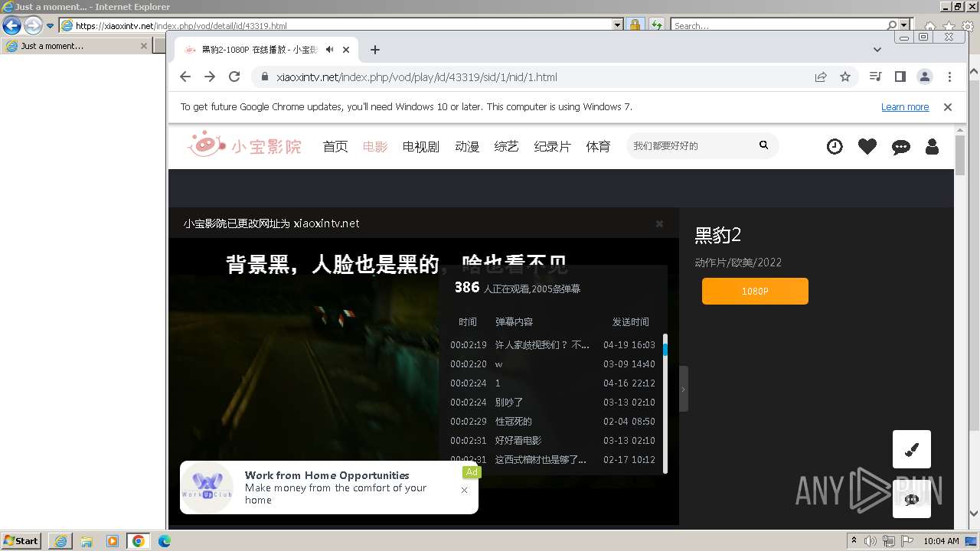This screenshot has width=980, height=551.
Task: Click the Internet Explorer search box
Action: point(778,25)
